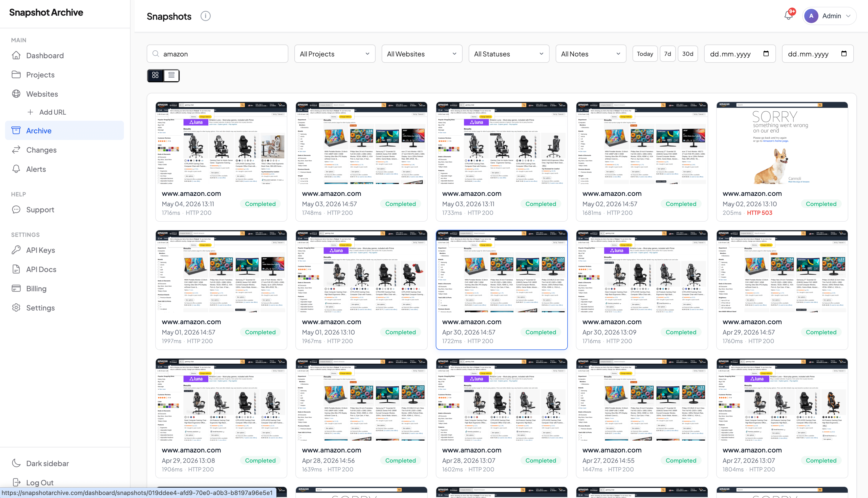
Task: Open the Alerts bell icon in sidebar
Action: point(16,169)
